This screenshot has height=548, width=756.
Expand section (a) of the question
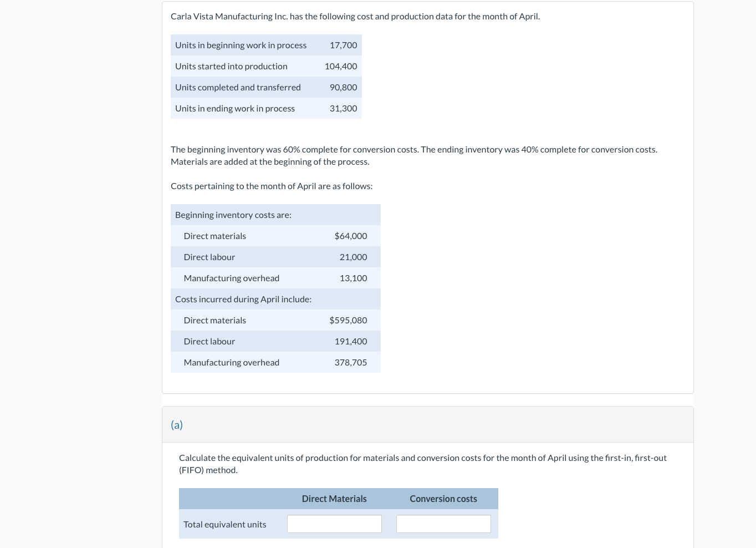pyautogui.click(x=177, y=424)
